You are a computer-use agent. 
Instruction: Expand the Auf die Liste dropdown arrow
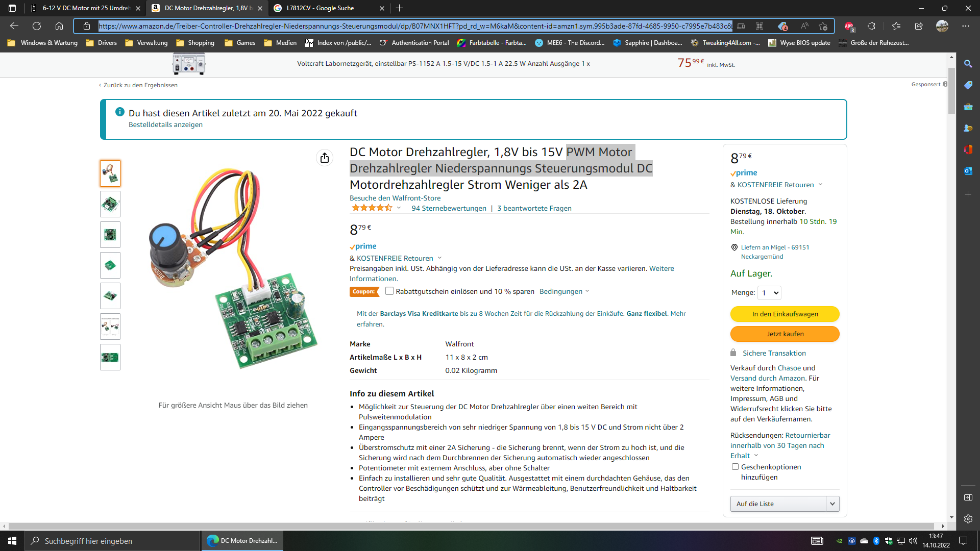[832, 504]
